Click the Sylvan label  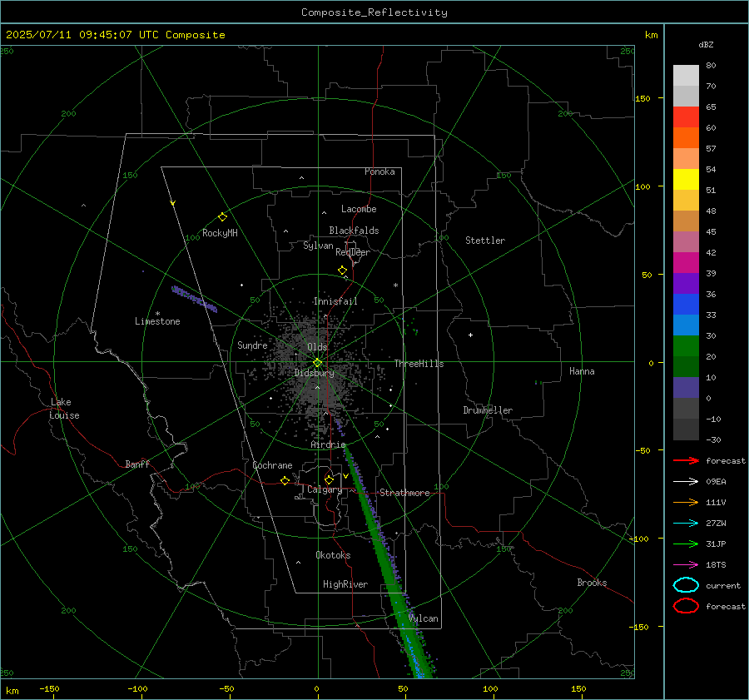318,246
